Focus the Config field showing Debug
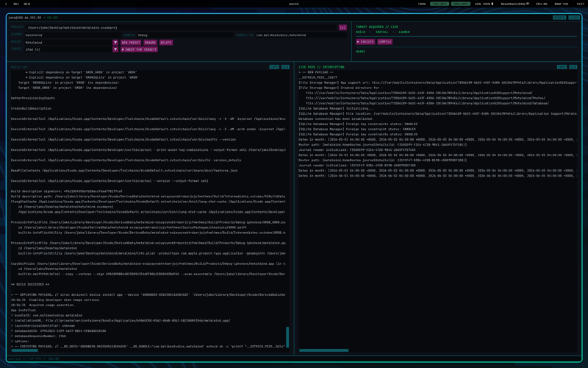This screenshot has width=588, height=368. coord(185,35)
